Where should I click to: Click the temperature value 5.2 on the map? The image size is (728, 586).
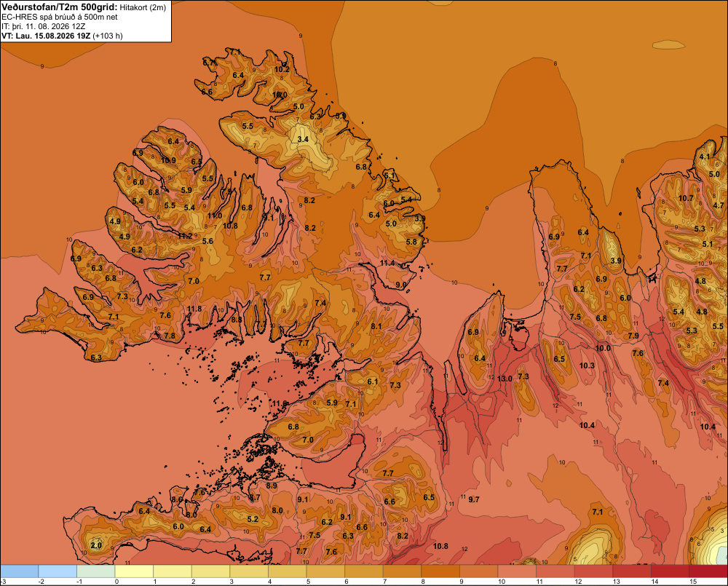(x=253, y=519)
